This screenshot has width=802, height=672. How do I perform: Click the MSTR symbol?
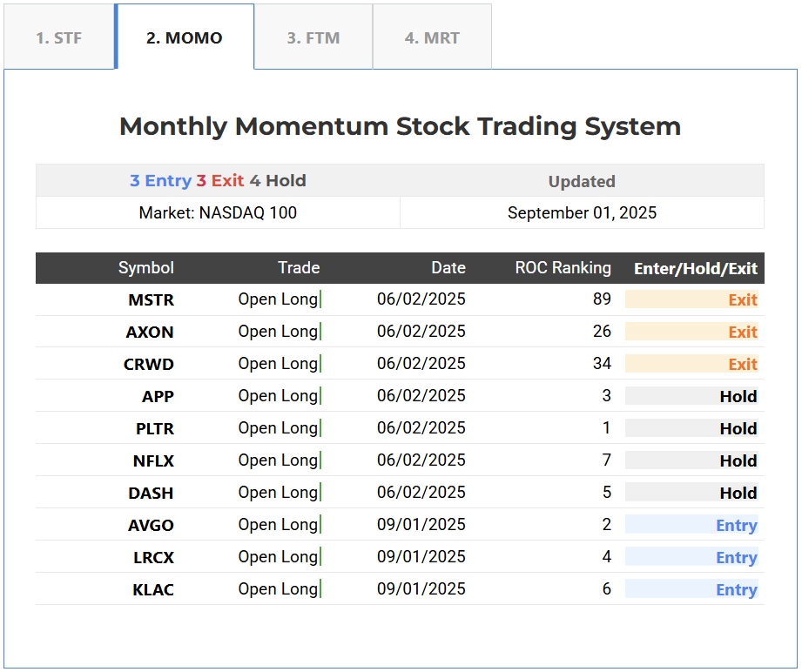151,300
